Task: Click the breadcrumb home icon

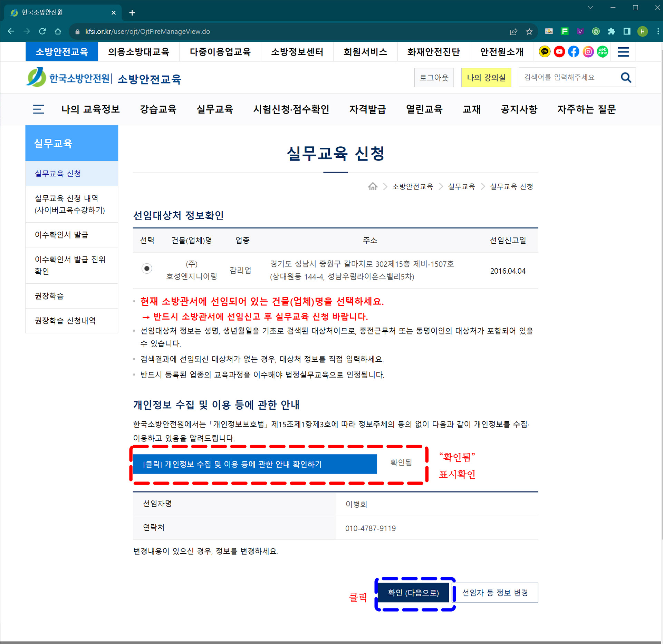Action: click(373, 187)
